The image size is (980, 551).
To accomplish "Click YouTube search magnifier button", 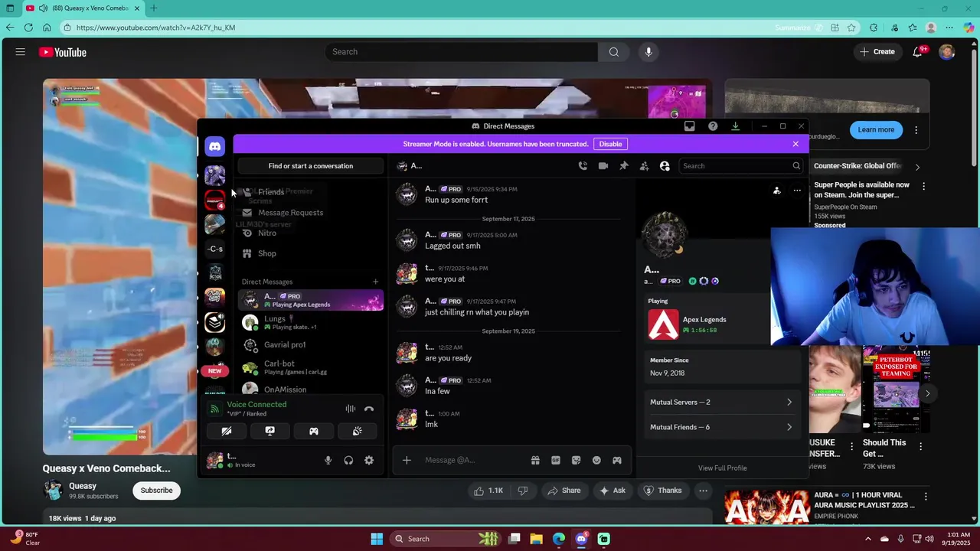I will (613, 52).
